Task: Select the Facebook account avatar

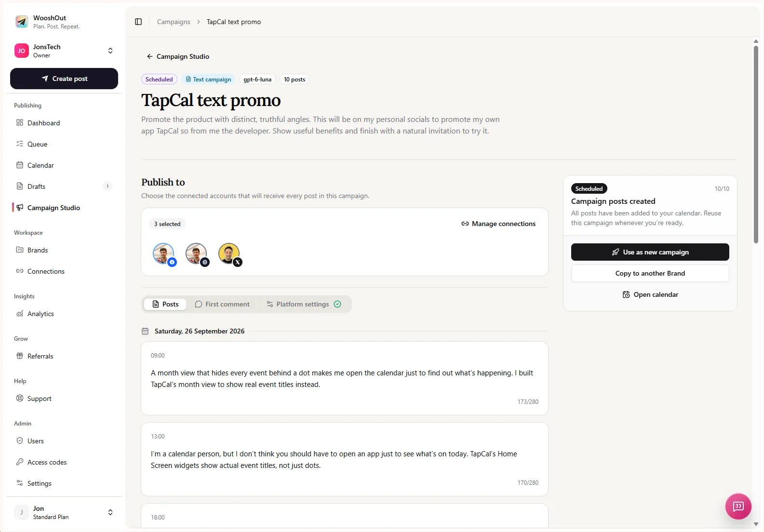Action: [164, 254]
